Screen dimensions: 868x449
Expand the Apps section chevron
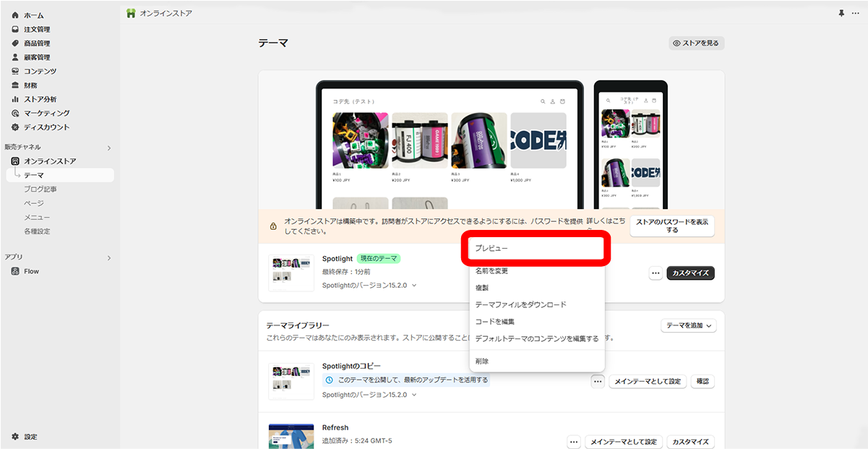tap(109, 257)
